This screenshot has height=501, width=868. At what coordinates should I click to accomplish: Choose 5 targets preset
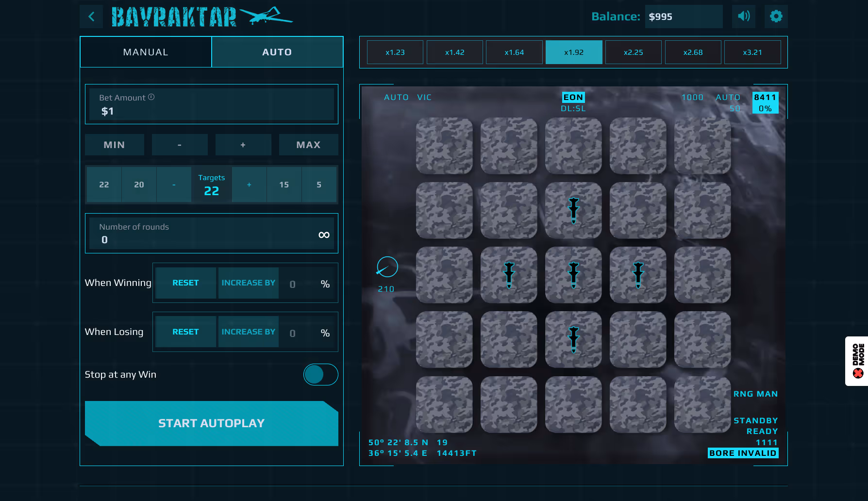tap(319, 184)
